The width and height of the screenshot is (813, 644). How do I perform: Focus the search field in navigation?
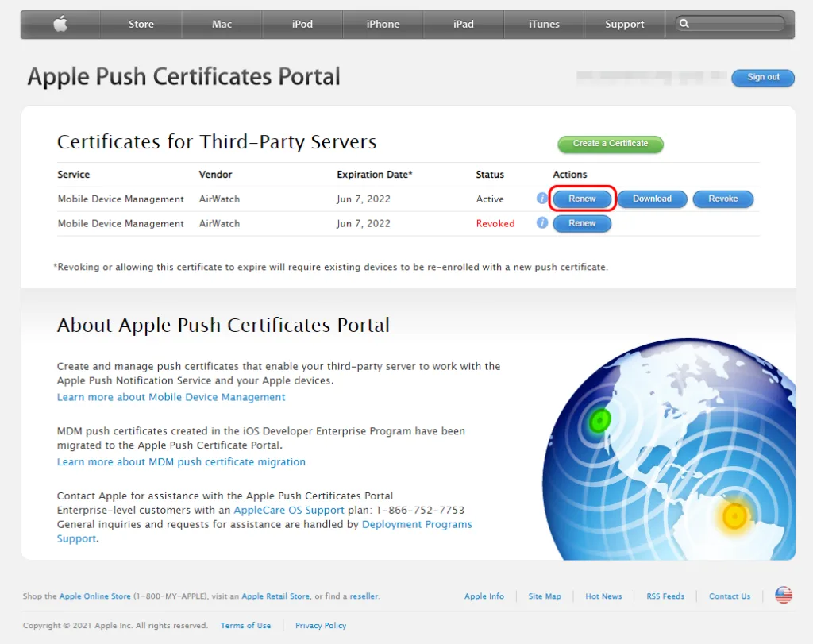pyautogui.click(x=730, y=24)
